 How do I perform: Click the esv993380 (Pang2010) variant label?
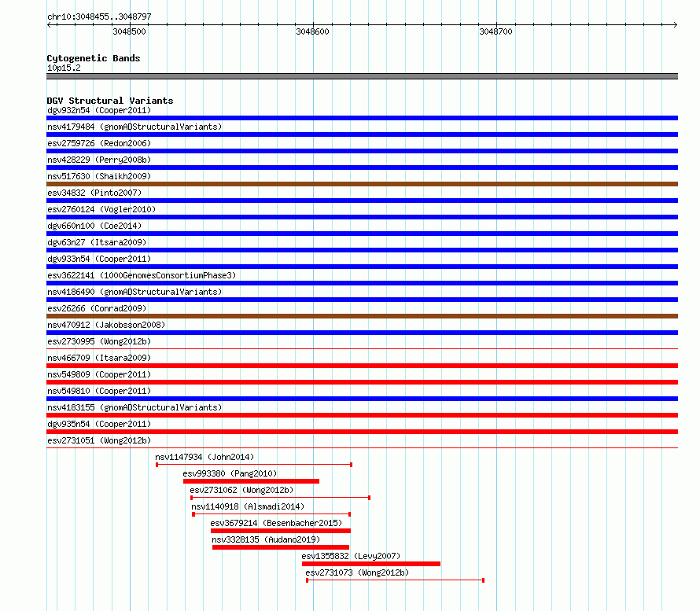click(230, 473)
